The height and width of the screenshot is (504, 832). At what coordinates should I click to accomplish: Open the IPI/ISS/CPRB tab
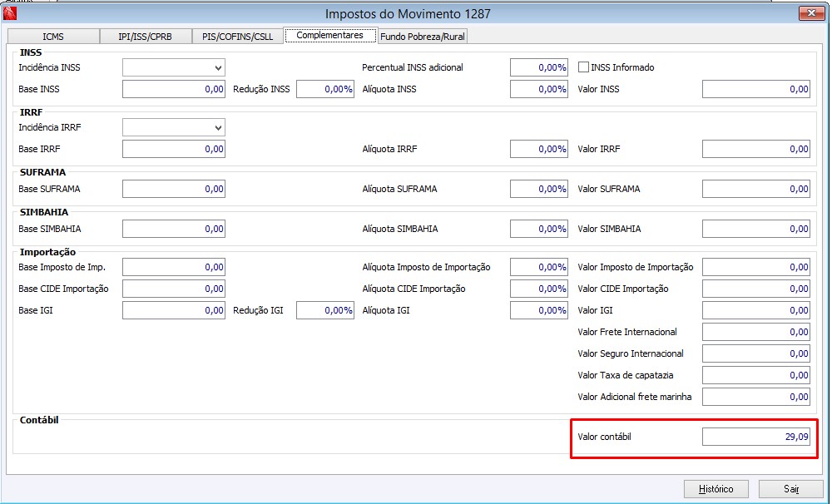146,36
